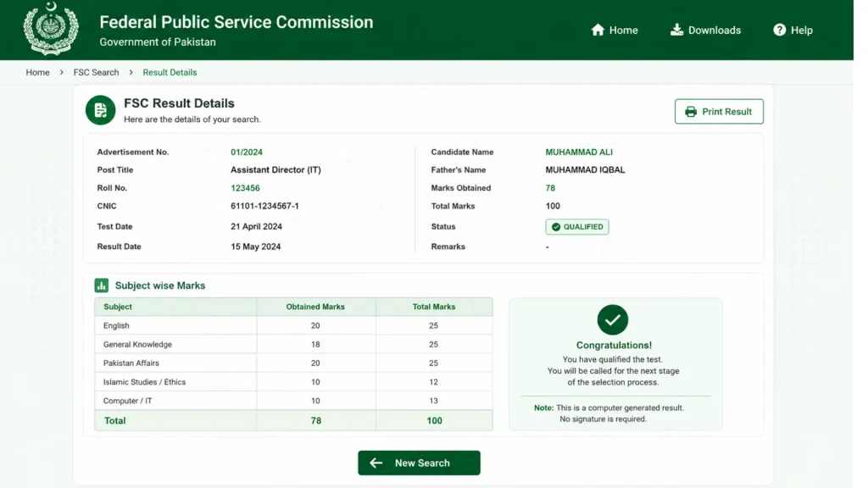Click the printer icon in Print Result

pos(690,112)
